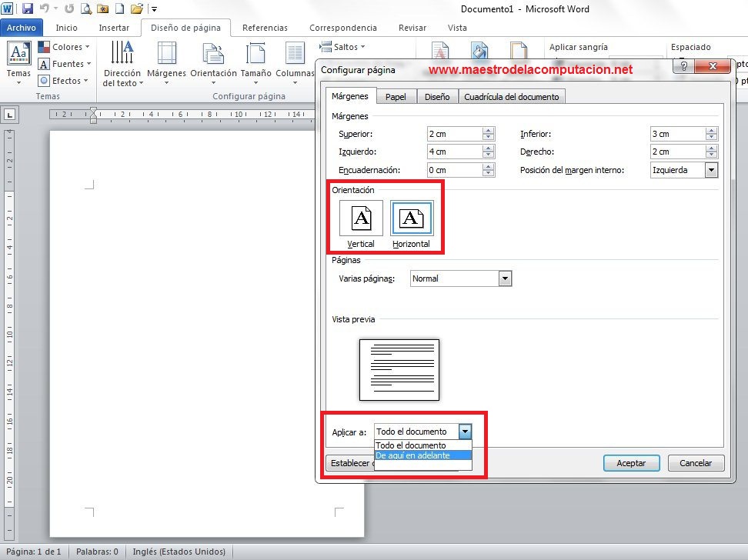Click Establecer como predeterminado button
The image size is (748, 560).
(x=350, y=463)
